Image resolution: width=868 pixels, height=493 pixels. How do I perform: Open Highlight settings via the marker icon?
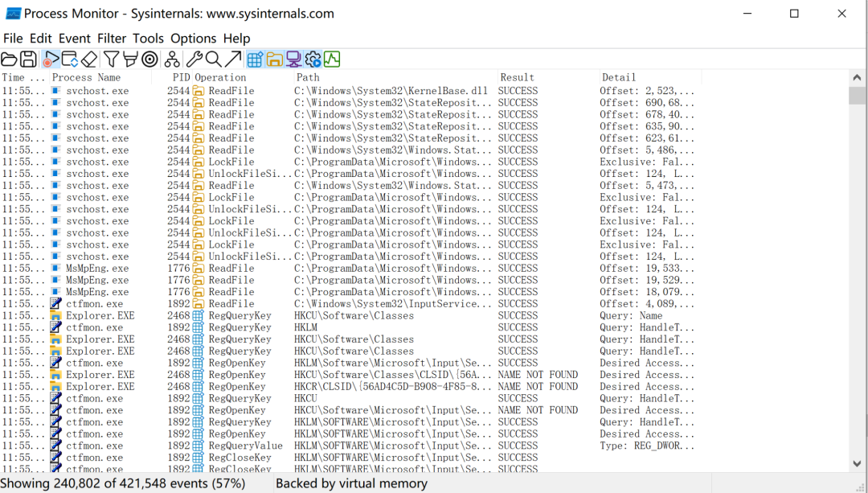click(x=131, y=60)
